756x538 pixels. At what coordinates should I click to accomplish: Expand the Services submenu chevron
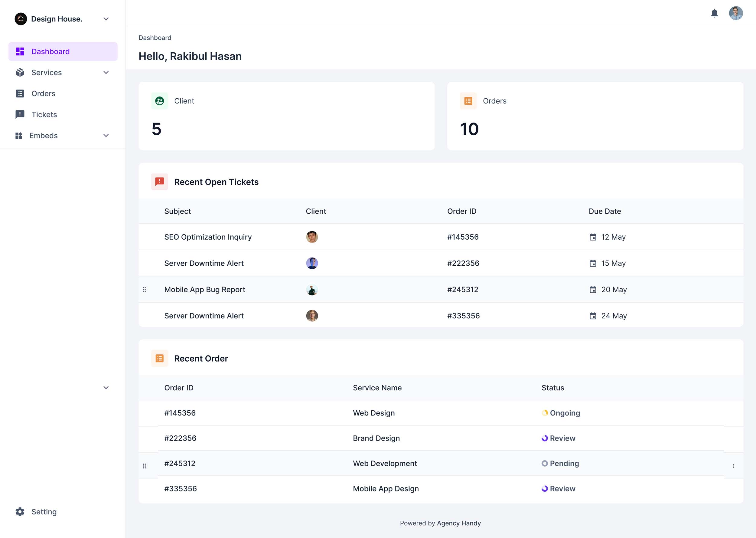tap(106, 73)
